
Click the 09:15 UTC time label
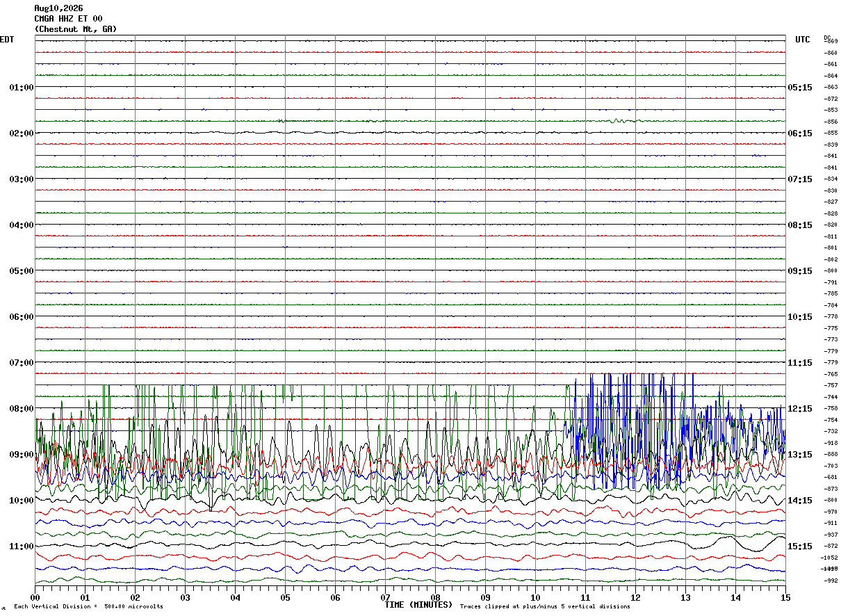pos(800,271)
